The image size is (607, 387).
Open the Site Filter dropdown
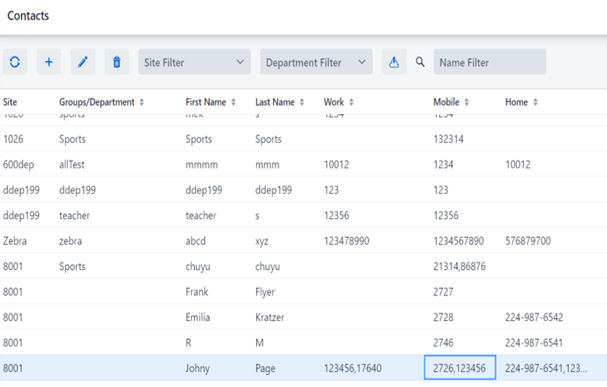194,62
